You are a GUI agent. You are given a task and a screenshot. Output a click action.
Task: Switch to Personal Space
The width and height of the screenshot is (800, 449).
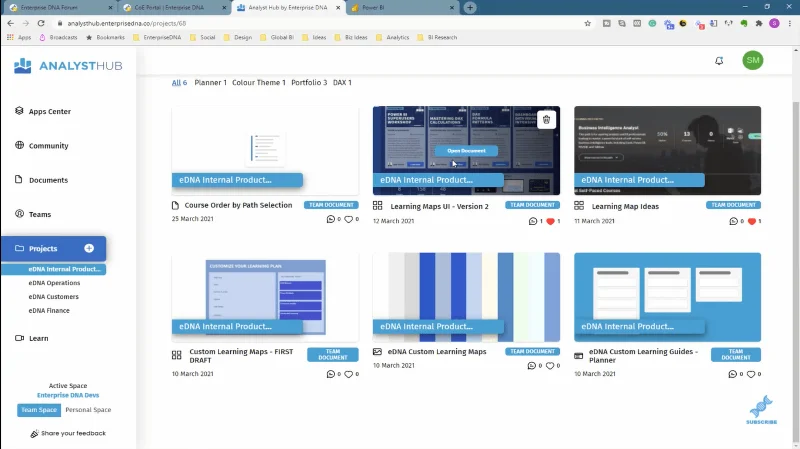(x=88, y=410)
